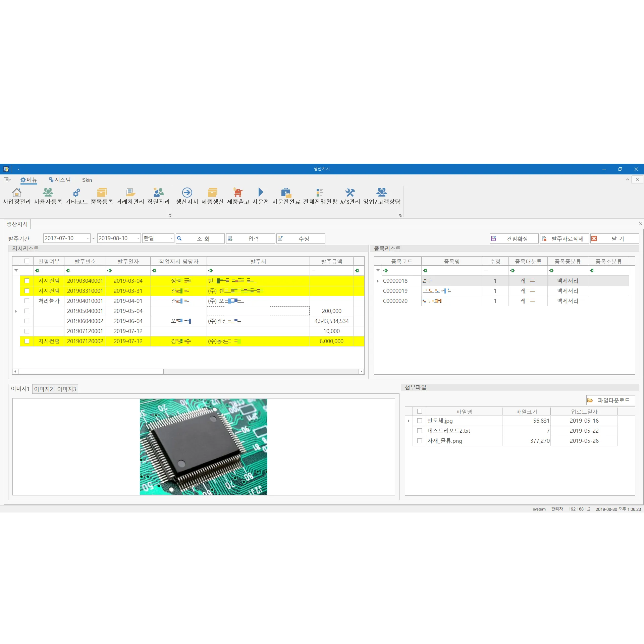
Task: Click the 지시리스트 horizontal scrollbar
Action: point(91,371)
